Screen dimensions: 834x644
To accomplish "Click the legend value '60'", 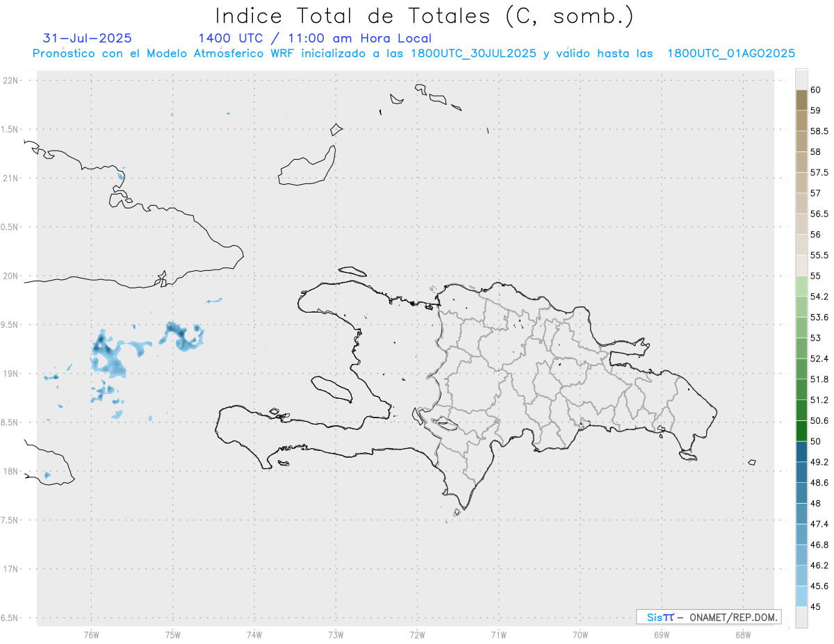I will tap(815, 90).
